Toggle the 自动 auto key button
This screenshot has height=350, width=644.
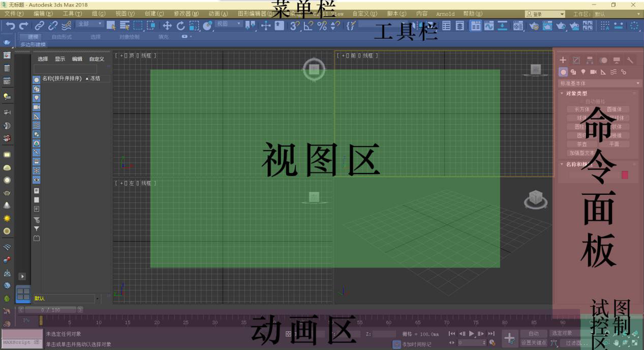[x=533, y=334]
